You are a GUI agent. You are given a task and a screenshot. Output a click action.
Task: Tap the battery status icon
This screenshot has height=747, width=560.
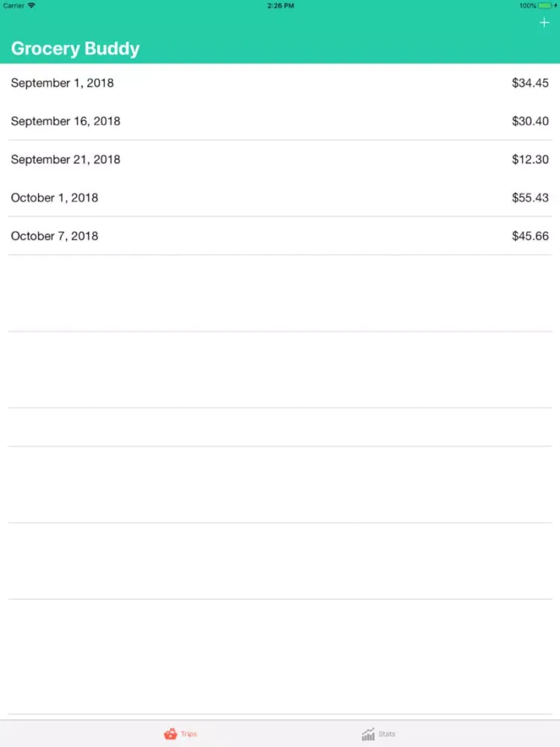point(546,6)
